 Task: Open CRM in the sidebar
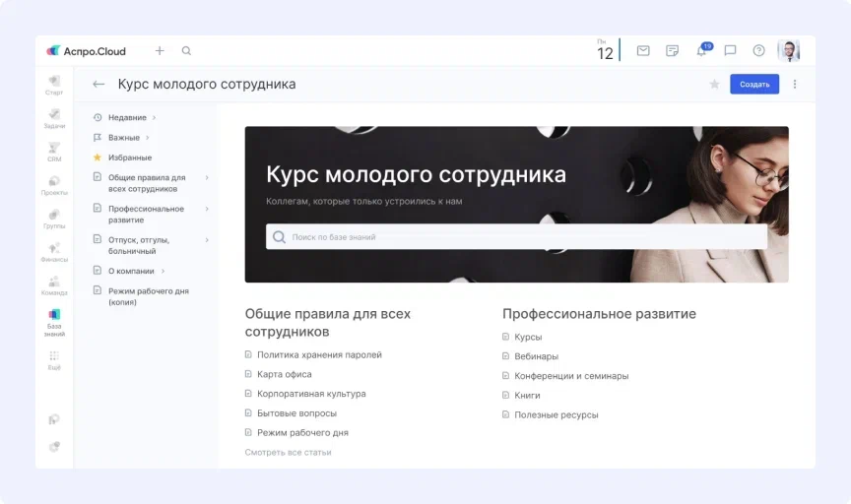tap(54, 152)
